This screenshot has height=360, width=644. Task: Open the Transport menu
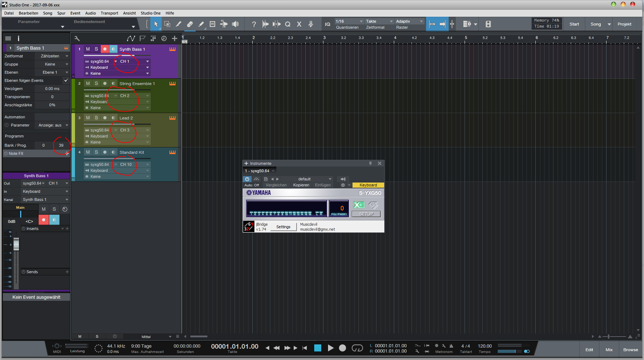tap(109, 13)
